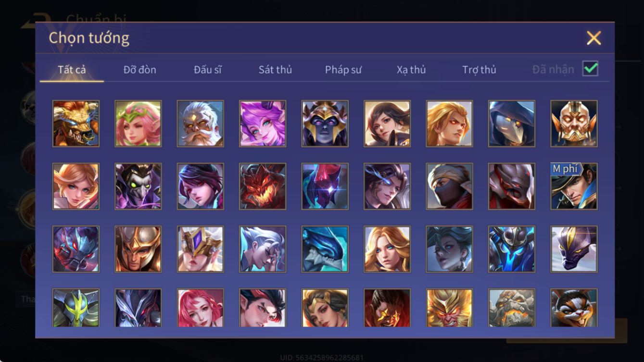Select the purple-haired girl hero portrait
The height and width of the screenshot is (362, 644).
[263, 124]
